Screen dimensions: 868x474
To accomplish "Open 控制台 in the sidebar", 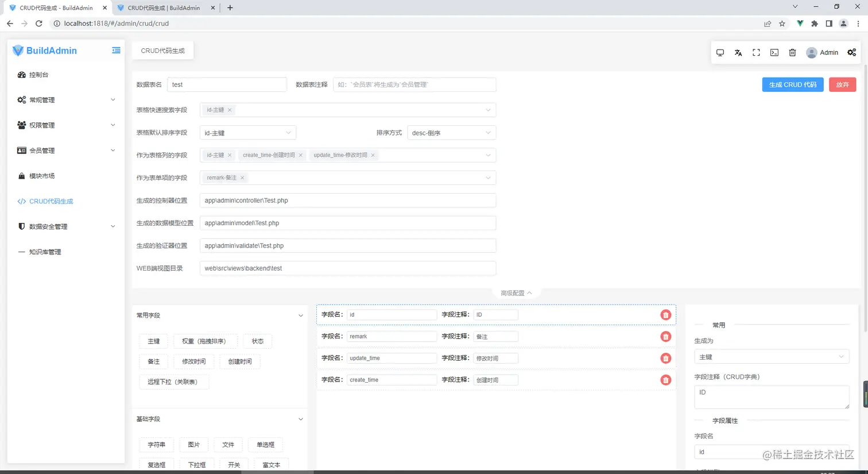I will (x=66, y=75).
